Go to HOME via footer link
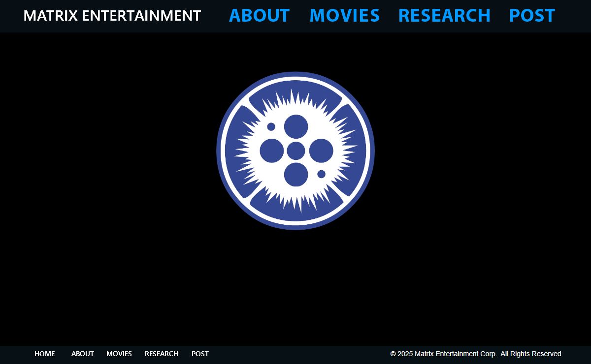Image resolution: width=591 pixels, height=364 pixels. [45, 354]
